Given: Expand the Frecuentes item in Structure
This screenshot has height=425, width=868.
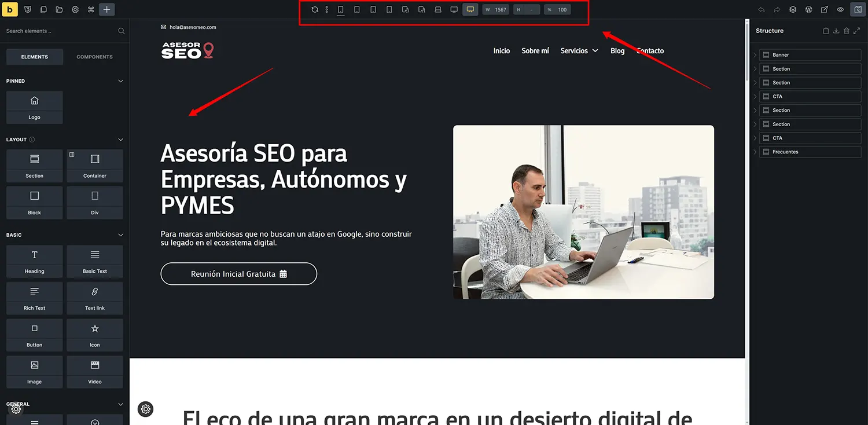Looking at the screenshot, I should (x=755, y=152).
